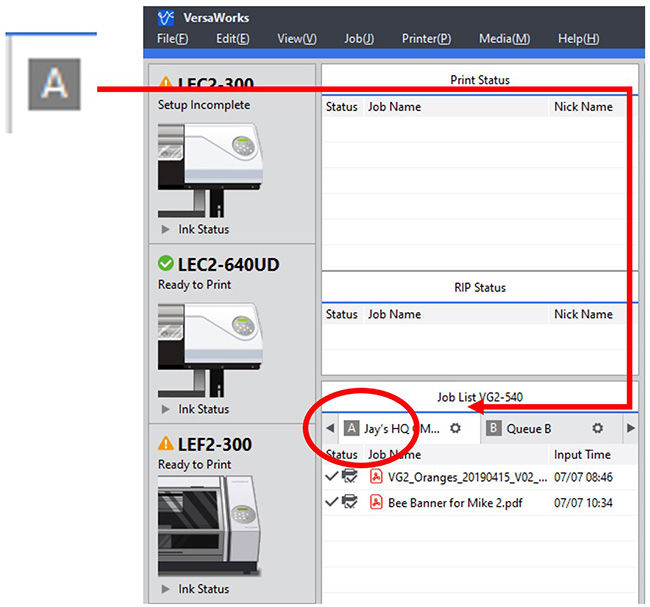Click Status header in Print Status table

pyautogui.click(x=342, y=107)
